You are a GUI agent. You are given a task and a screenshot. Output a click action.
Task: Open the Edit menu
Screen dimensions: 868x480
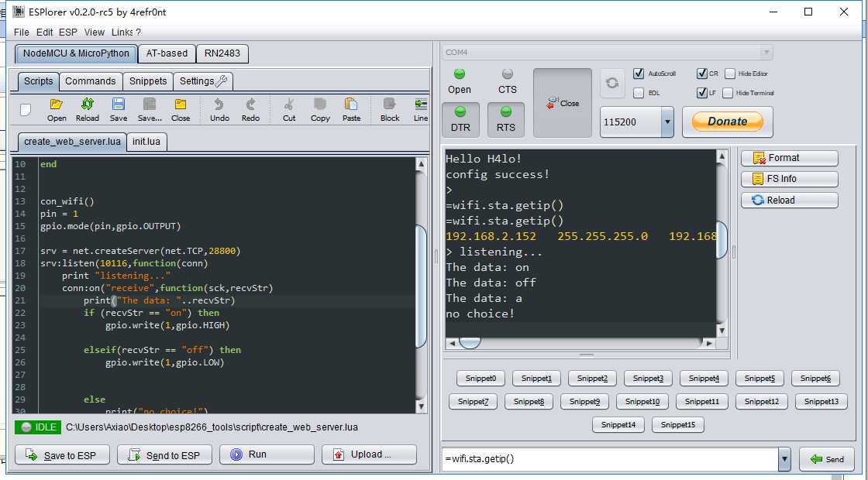click(45, 32)
